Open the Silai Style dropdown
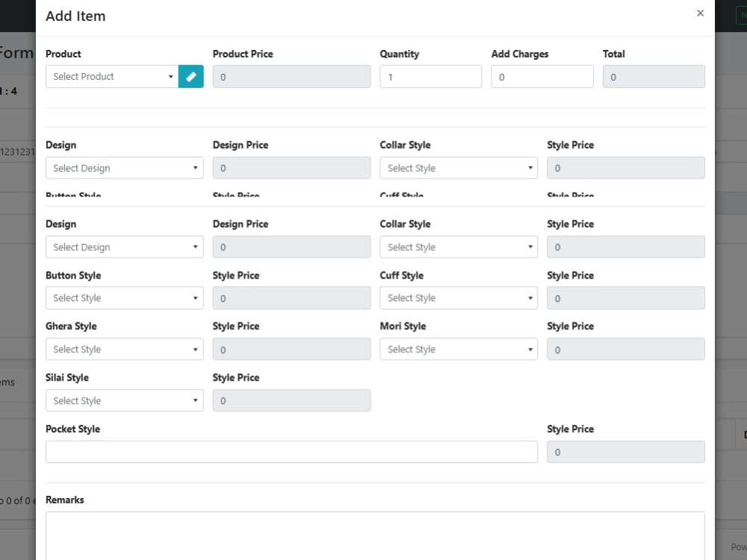 point(124,400)
